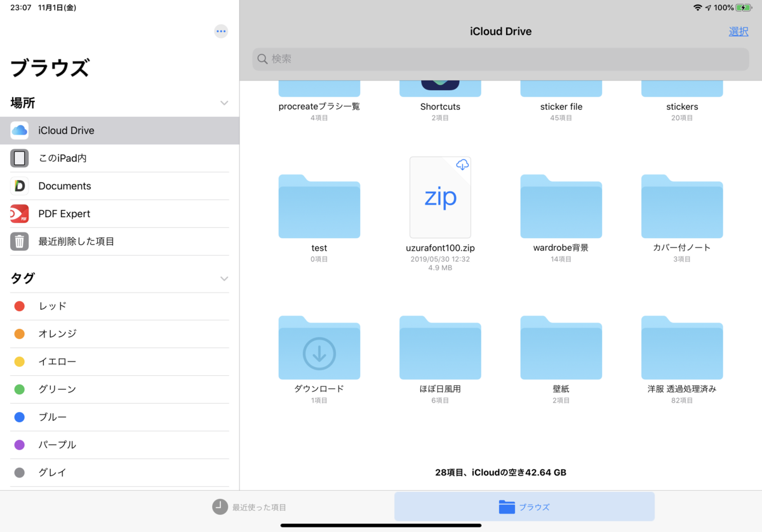Click the Wi-Fi icon in status bar
Screen dimensions: 762x532
698,8
